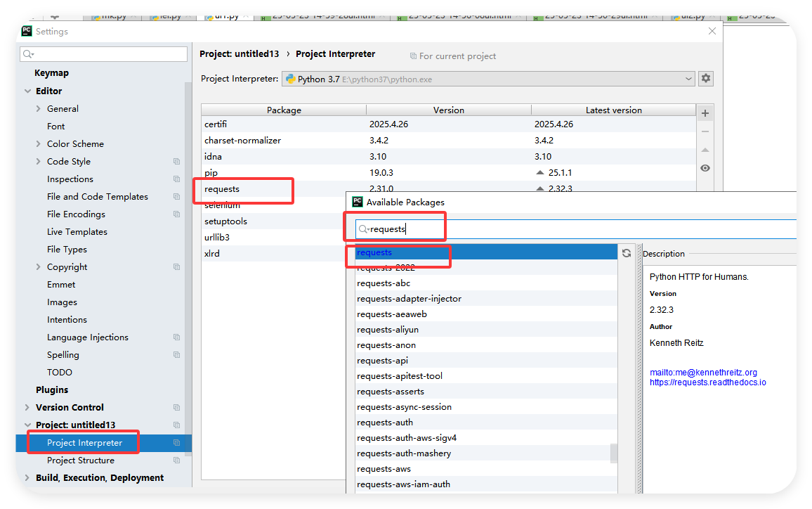Click the mailto:me@kennethreitz.org link
812x509 pixels.
click(x=703, y=372)
